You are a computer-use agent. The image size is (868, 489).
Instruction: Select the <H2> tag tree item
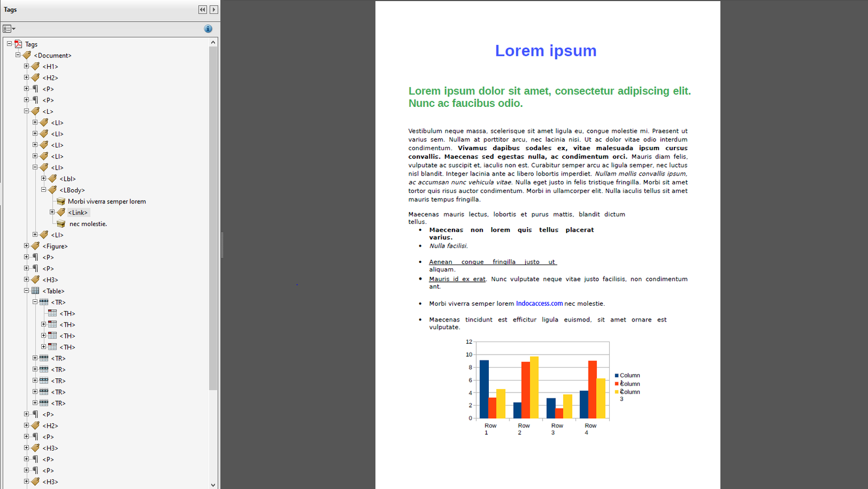coord(50,78)
